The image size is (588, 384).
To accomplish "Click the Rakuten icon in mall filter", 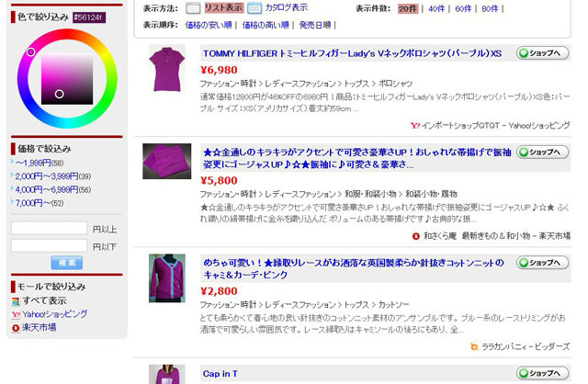I will click(16, 329).
